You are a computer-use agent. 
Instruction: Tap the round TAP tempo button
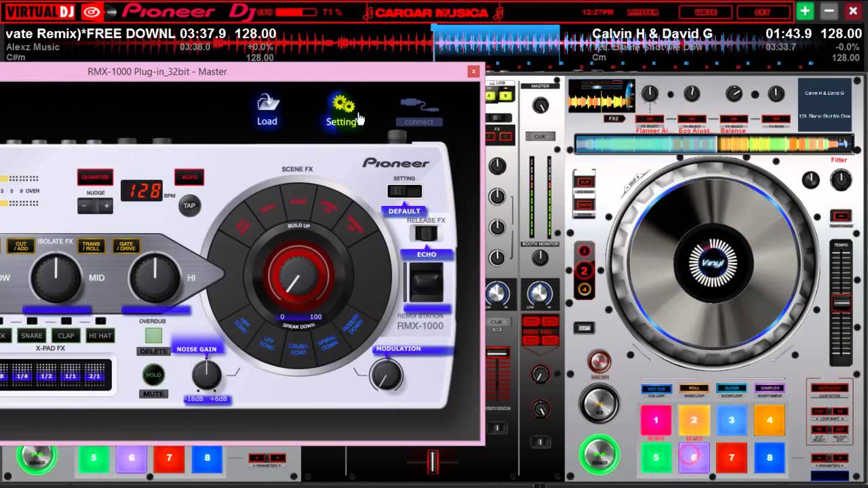[x=189, y=205]
